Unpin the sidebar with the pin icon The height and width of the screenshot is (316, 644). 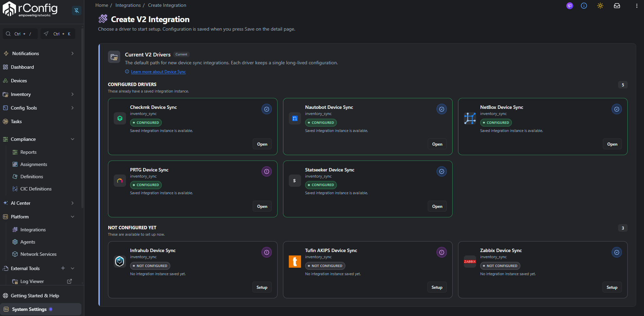click(x=77, y=11)
